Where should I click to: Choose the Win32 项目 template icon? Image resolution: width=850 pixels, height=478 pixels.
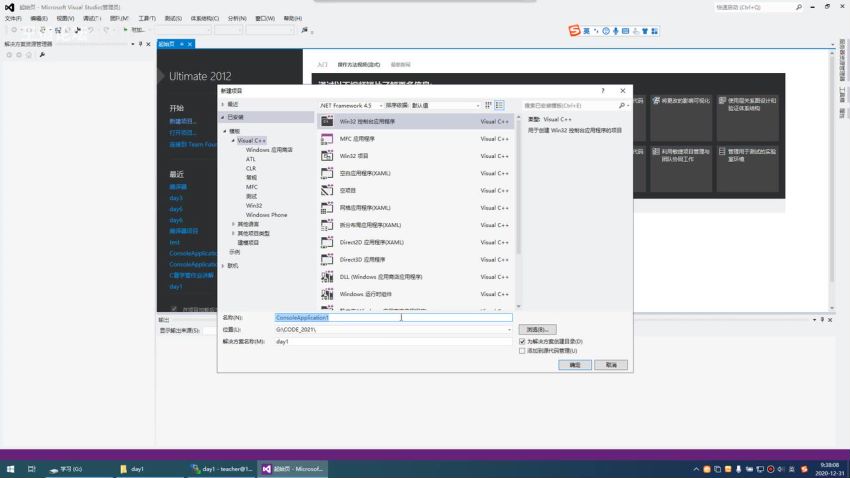pyautogui.click(x=327, y=156)
